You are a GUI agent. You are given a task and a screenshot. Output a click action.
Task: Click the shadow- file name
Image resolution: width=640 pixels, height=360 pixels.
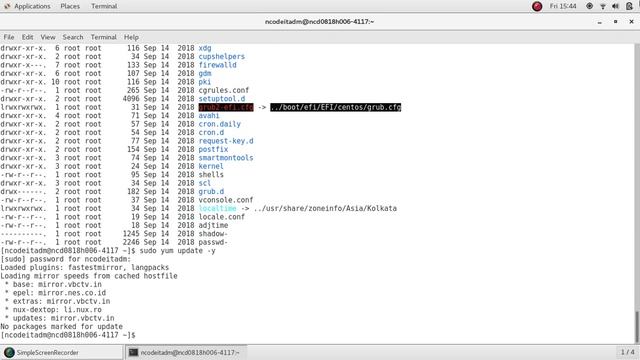pyautogui.click(x=213, y=234)
